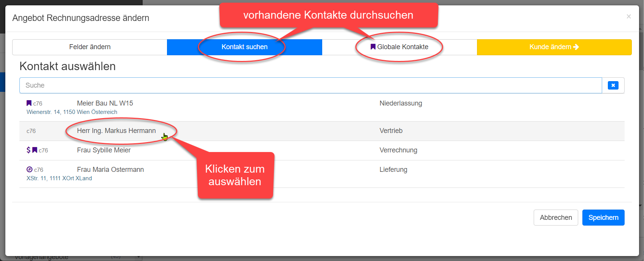Click the Lieferung label in Ostermann row
644x261 pixels.
tap(393, 170)
